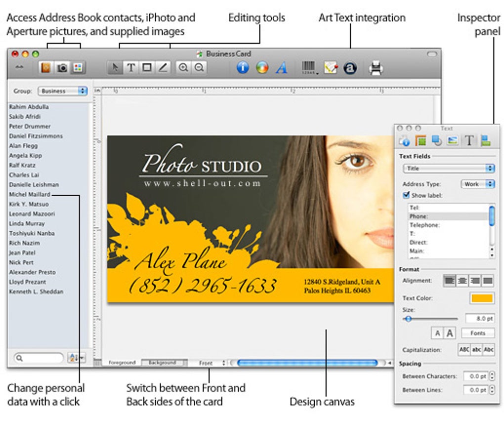Switch to the Foreground layer tab

[x=122, y=363]
